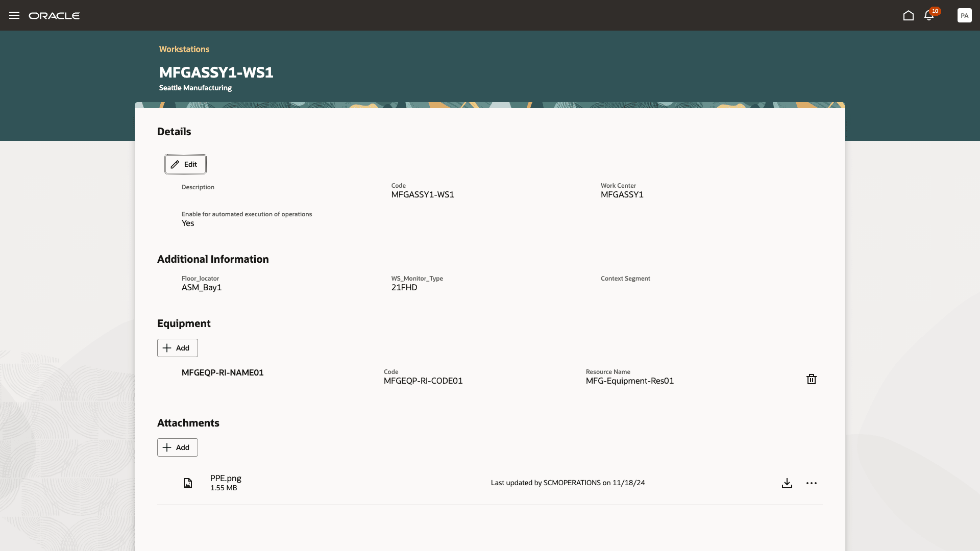This screenshot has width=980, height=551.
Task: Select the PPE.png attachment row
Action: 459,483
